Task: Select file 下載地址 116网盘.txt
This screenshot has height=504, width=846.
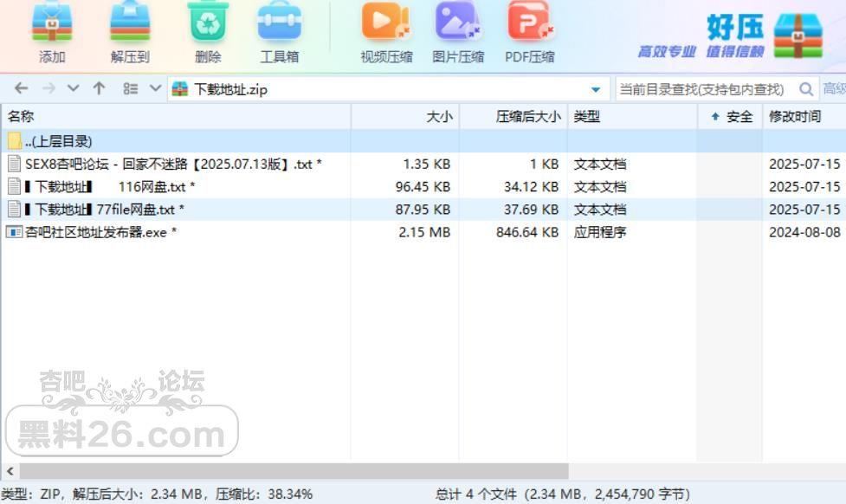Action: (423, 187)
